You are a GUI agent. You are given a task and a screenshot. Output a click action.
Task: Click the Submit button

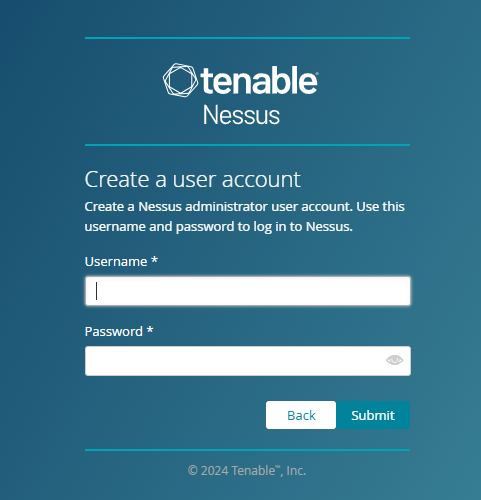coord(373,415)
